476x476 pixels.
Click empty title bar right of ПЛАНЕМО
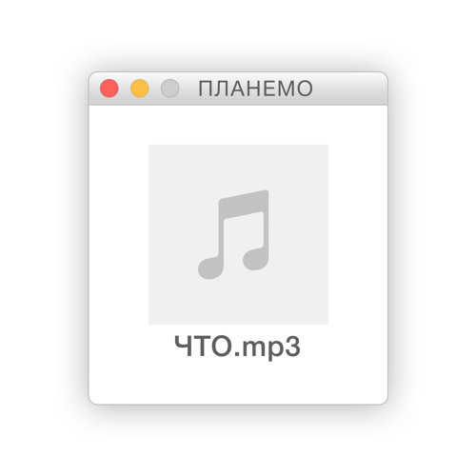pos(349,89)
